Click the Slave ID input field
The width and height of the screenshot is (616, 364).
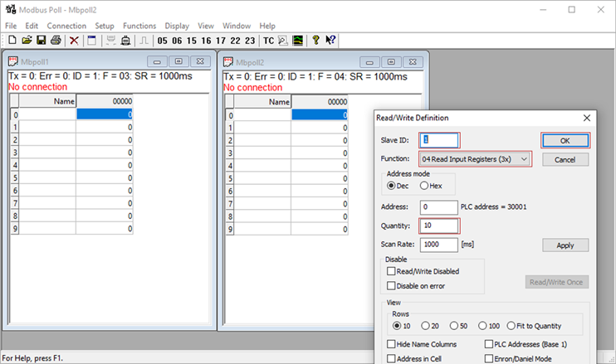tap(439, 140)
